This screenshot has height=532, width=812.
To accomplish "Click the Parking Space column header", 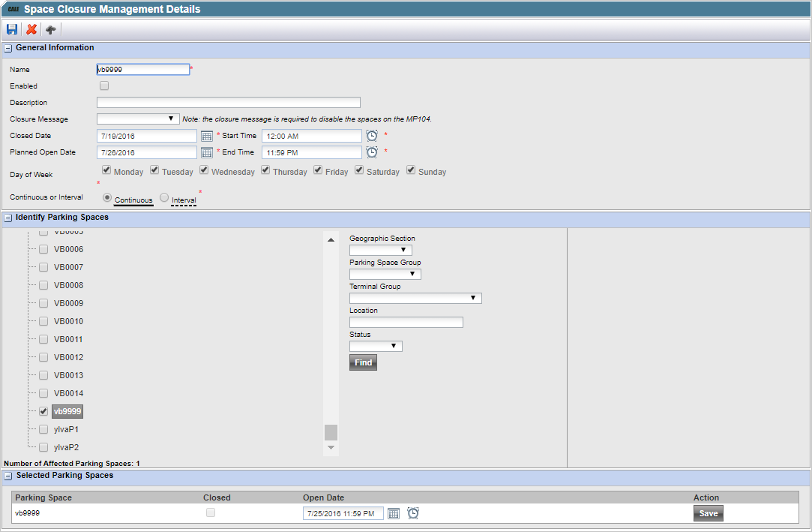I will [43, 497].
